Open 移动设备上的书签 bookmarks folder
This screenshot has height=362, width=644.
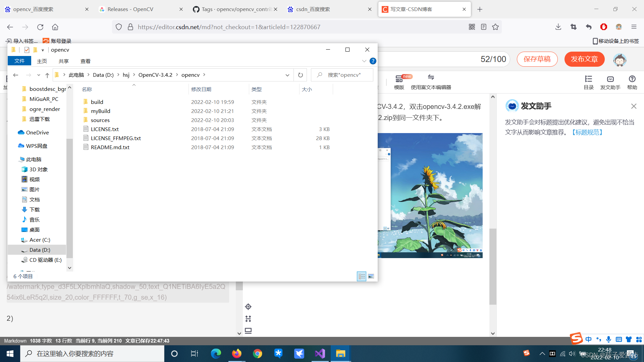tap(615, 41)
